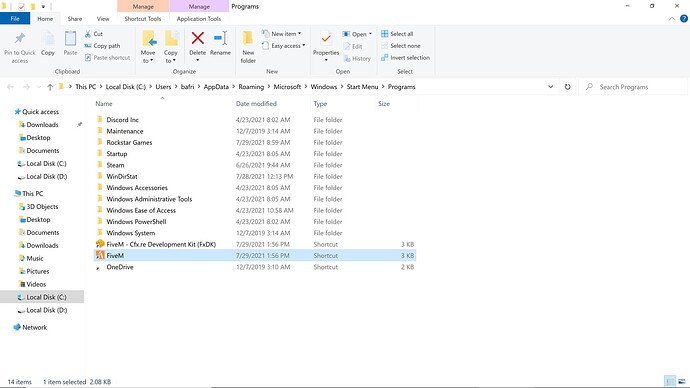Image resolution: width=690 pixels, height=388 pixels.
Task: Open Properties with the checkmark icon
Action: coord(326,40)
